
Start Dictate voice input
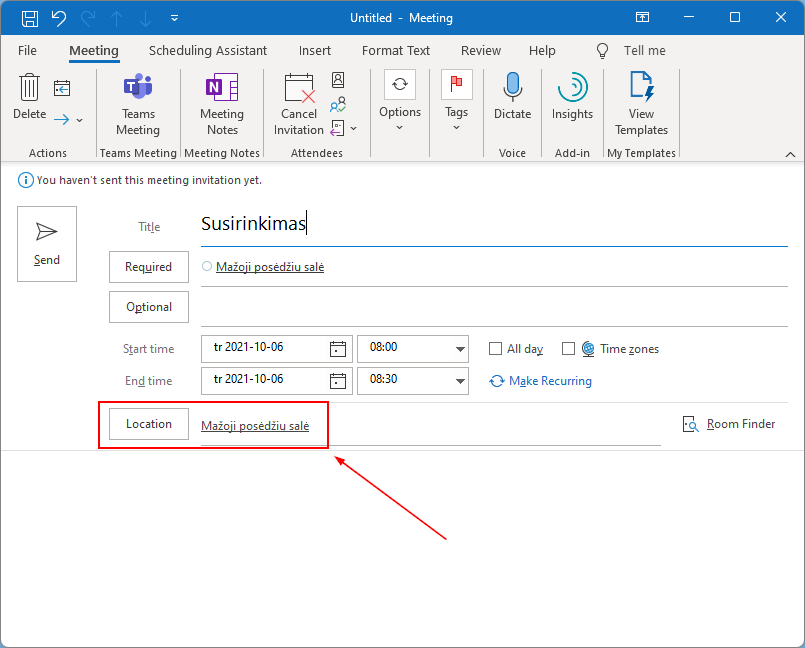[512, 88]
